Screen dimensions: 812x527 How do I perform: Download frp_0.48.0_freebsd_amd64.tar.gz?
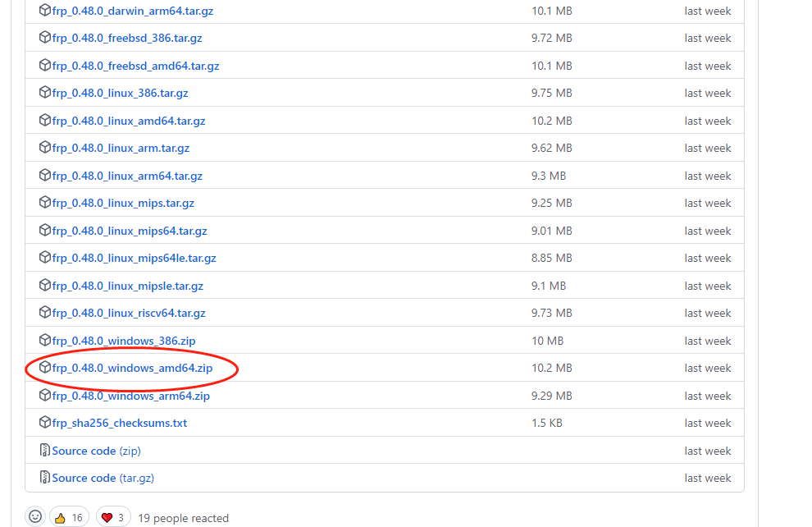135,66
